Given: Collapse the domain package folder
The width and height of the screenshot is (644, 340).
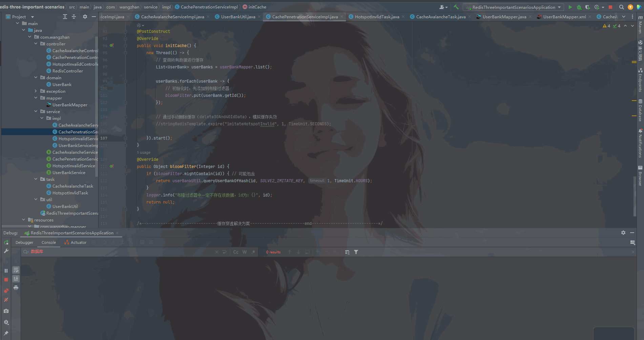Looking at the screenshot, I should [36, 78].
